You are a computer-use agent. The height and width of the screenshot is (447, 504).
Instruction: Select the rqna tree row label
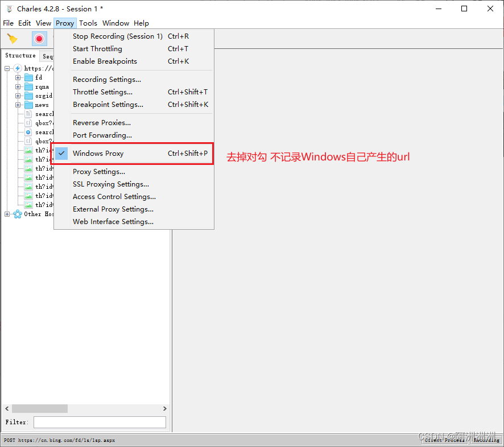coord(42,87)
